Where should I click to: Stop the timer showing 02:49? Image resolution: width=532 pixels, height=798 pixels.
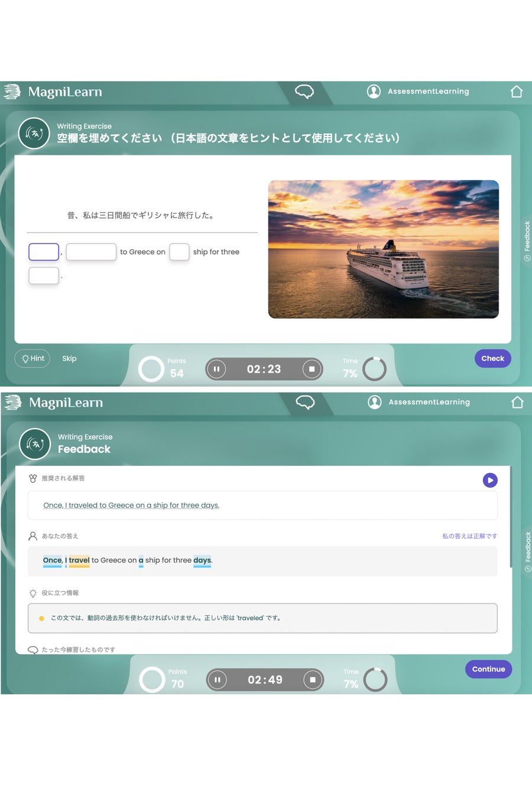pyautogui.click(x=313, y=680)
